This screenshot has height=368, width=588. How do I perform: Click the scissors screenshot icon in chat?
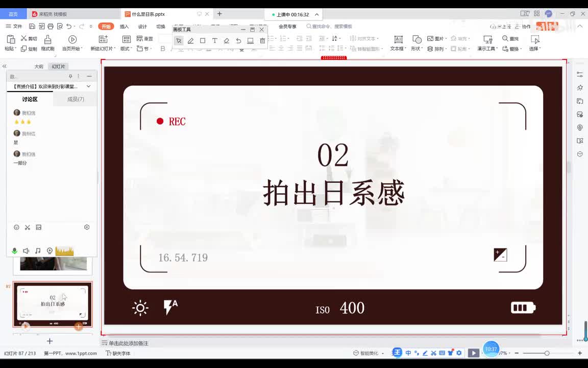pos(28,227)
